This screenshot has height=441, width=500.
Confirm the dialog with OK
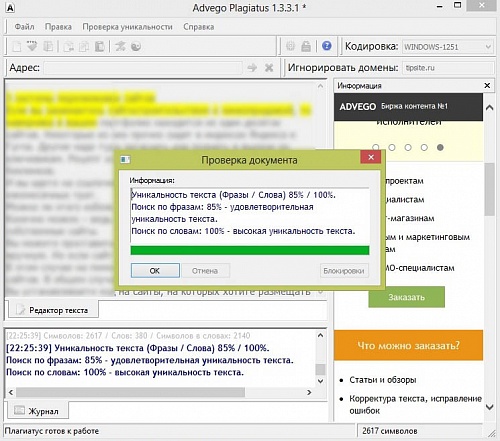tap(155, 271)
